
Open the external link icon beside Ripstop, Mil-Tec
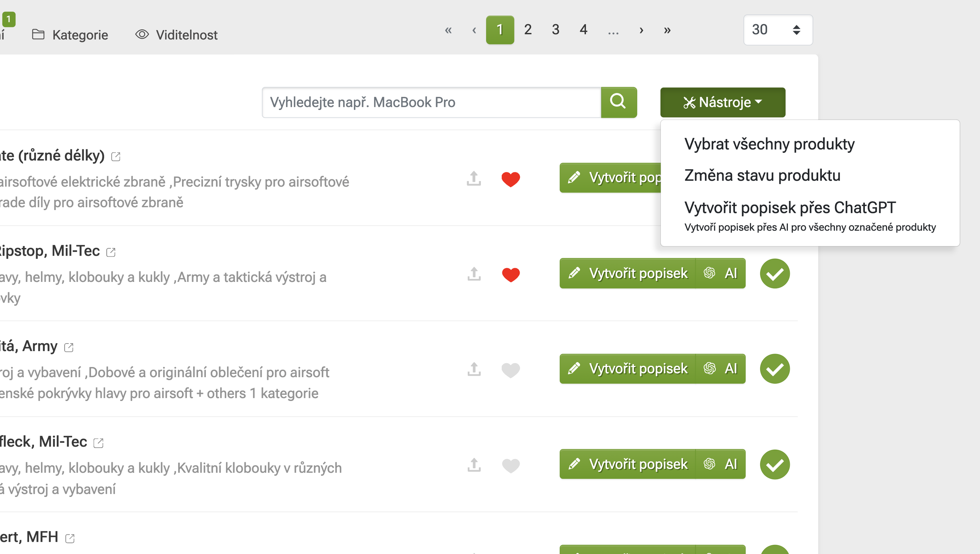pyautogui.click(x=111, y=252)
